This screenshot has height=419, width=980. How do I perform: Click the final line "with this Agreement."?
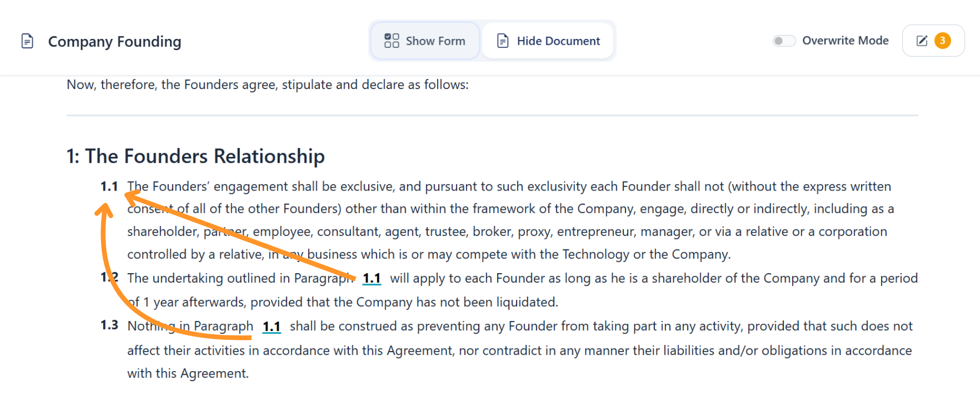click(x=188, y=373)
